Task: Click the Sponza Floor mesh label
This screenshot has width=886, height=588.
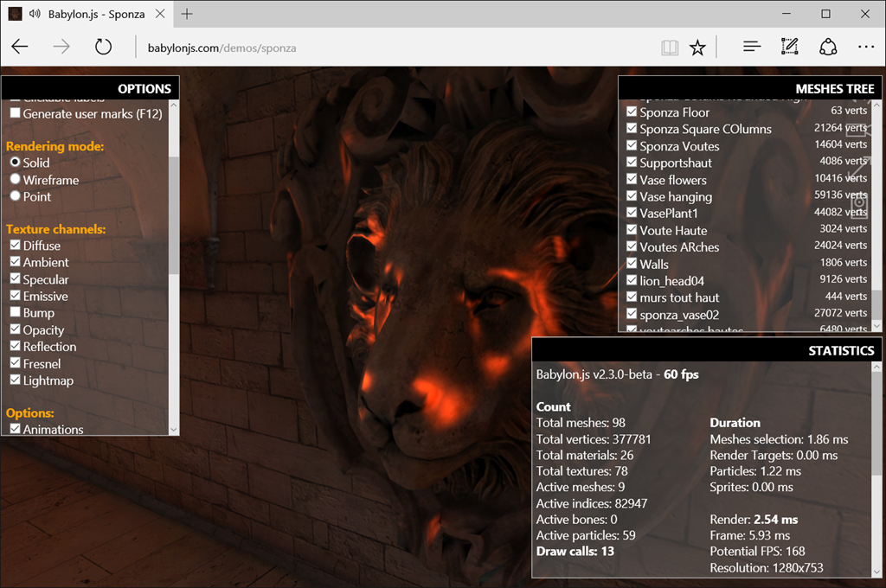Action: 674,112
